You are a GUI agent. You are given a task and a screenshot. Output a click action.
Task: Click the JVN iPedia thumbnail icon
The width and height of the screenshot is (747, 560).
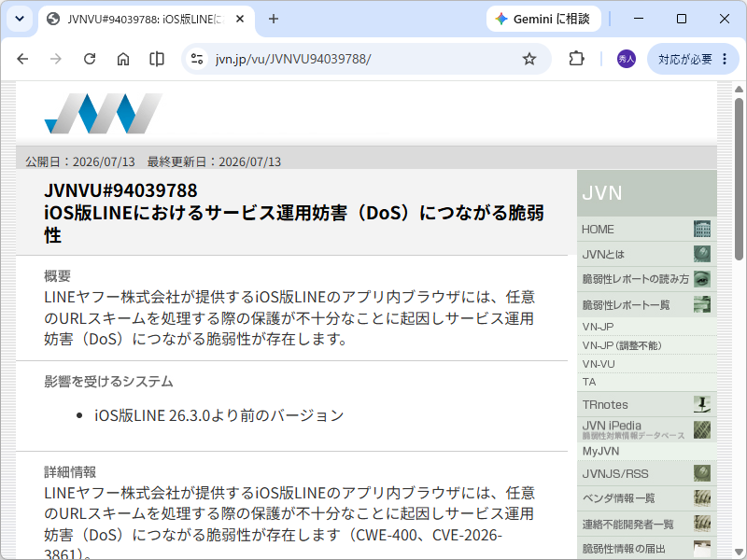pos(702,429)
